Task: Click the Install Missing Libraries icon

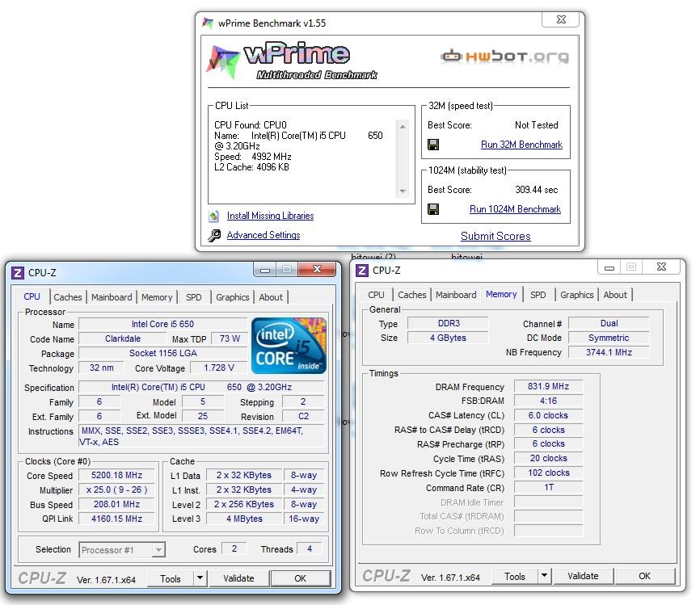Action: [x=214, y=216]
